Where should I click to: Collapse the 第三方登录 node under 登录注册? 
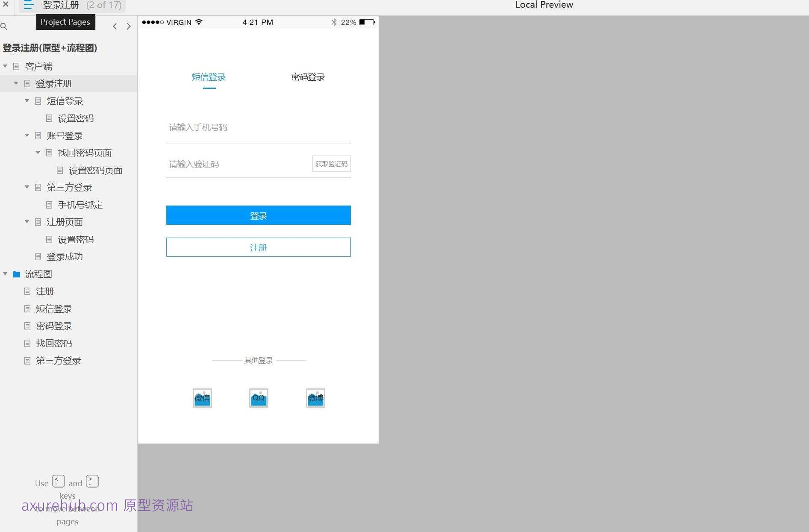tap(27, 187)
